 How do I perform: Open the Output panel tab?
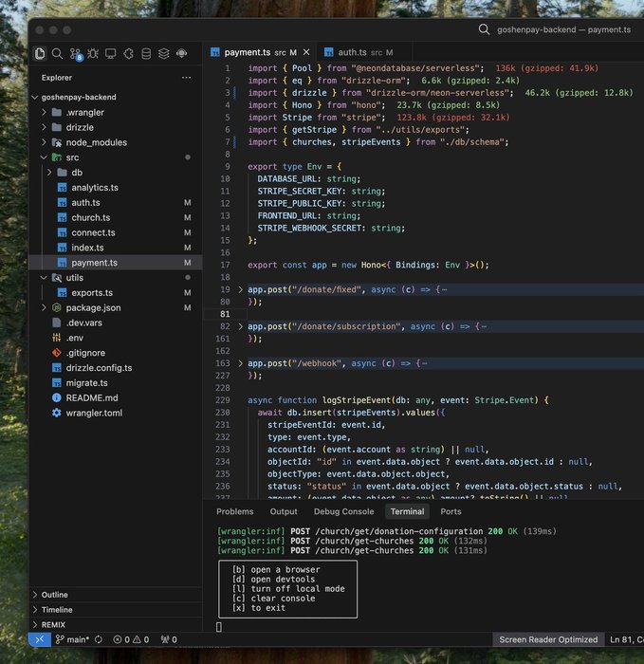pos(284,511)
